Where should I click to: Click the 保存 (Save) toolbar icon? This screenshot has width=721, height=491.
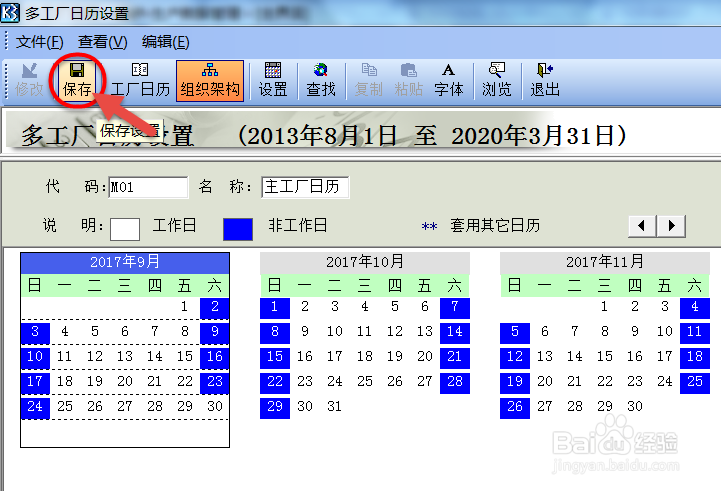click(77, 80)
